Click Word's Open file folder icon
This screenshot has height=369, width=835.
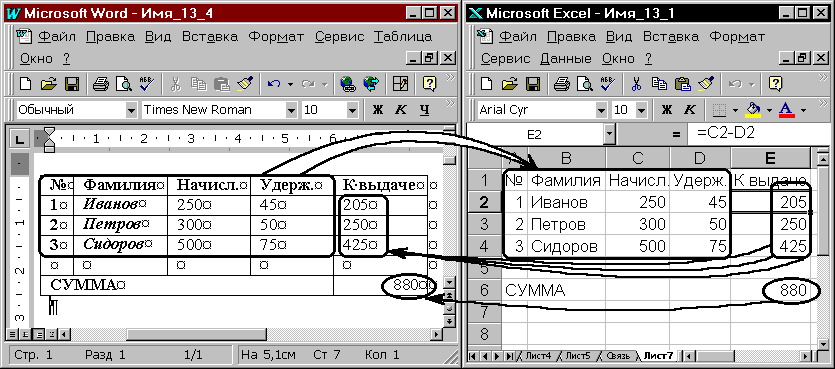(48, 84)
